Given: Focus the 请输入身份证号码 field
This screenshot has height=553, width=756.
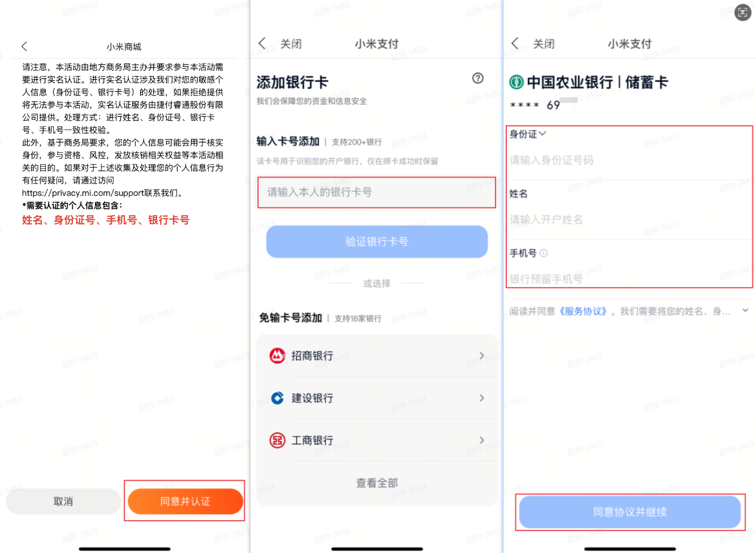Looking at the screenshot, I should pos(629,160).
